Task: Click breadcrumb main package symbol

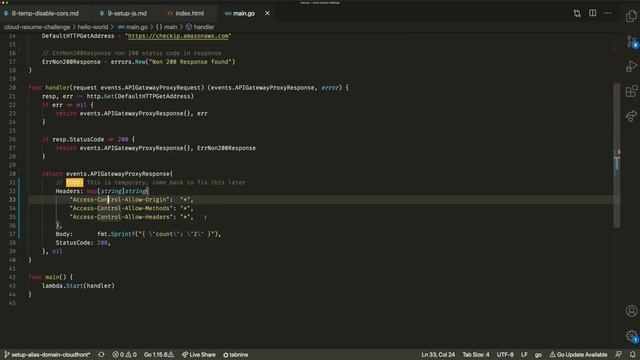Action: [x=167, y=27]
